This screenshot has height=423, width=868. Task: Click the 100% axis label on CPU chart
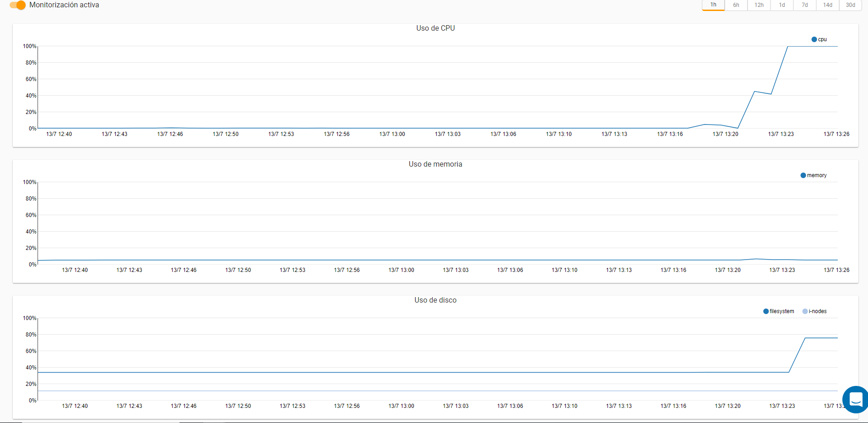point(30,46)
